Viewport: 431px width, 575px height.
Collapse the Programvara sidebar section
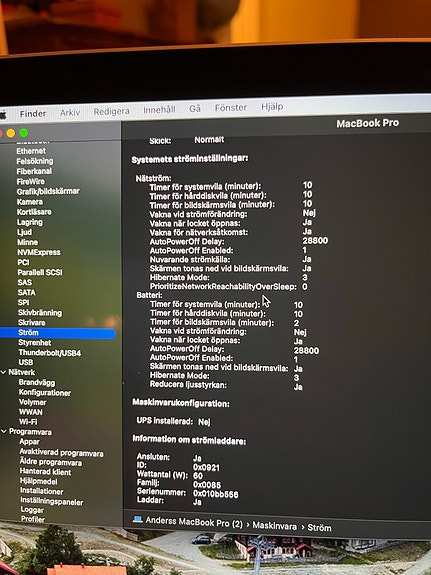coord(4,432)
